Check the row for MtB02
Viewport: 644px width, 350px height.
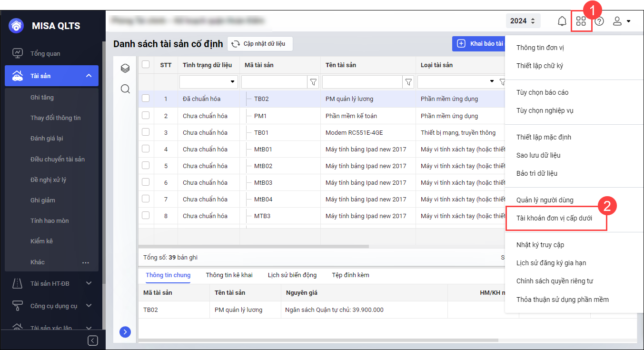click(146, 165)
